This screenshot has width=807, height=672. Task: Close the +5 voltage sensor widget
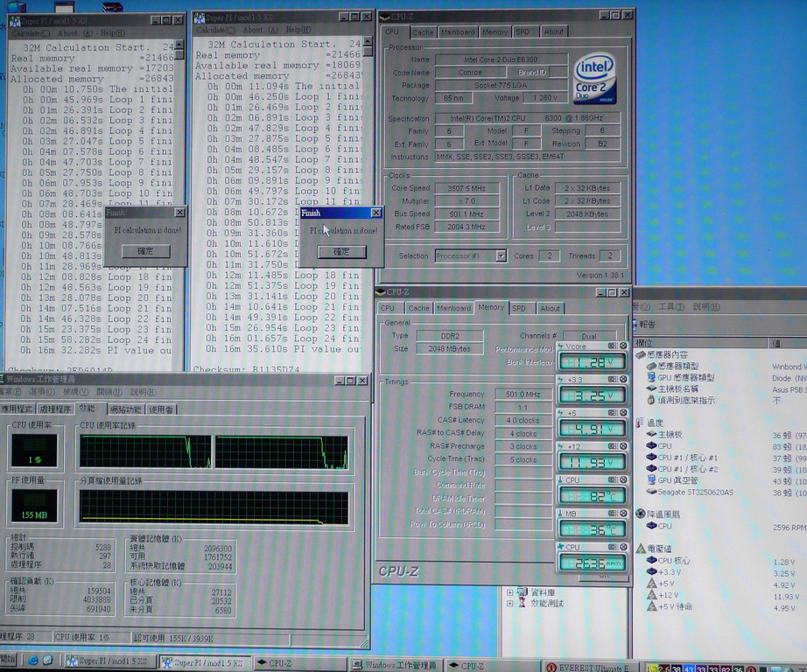point(623,413)
